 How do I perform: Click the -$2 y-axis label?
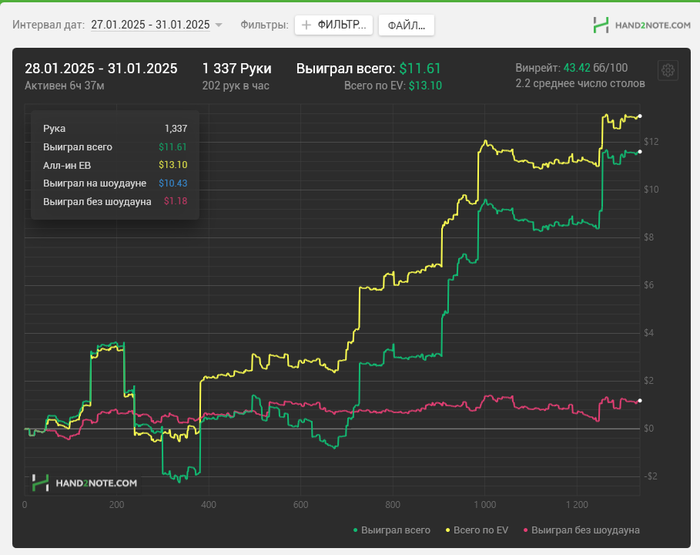pyautogui.click(x=650, y=476)
